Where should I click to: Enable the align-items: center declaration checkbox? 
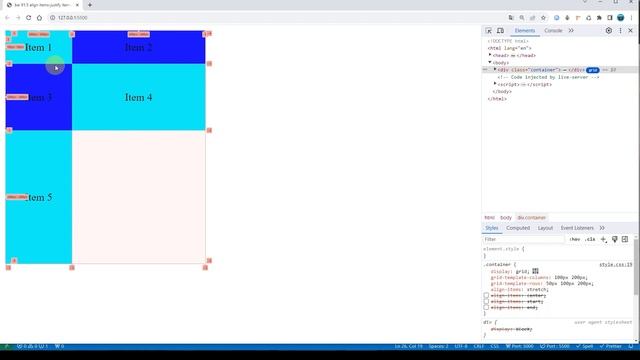[x=486, y=295]
